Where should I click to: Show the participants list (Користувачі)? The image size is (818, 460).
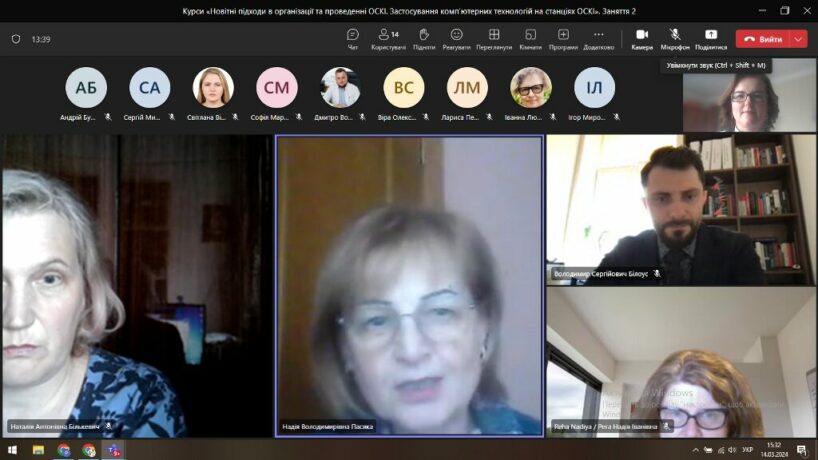coord(388,38)
